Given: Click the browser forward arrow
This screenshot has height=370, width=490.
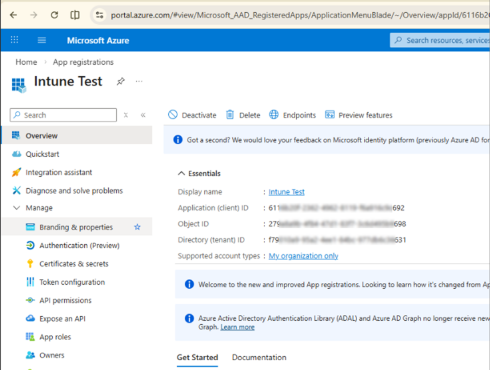Looking at the screenshot, I should [34, 15].
